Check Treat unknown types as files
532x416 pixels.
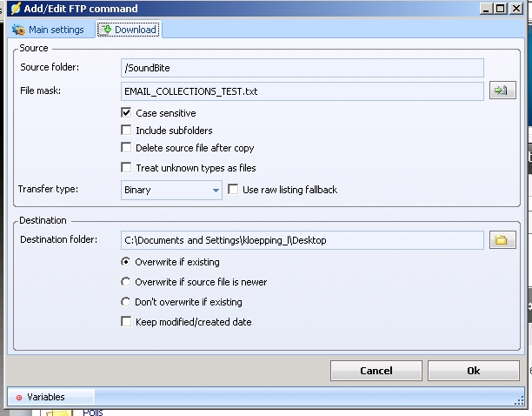127,167
